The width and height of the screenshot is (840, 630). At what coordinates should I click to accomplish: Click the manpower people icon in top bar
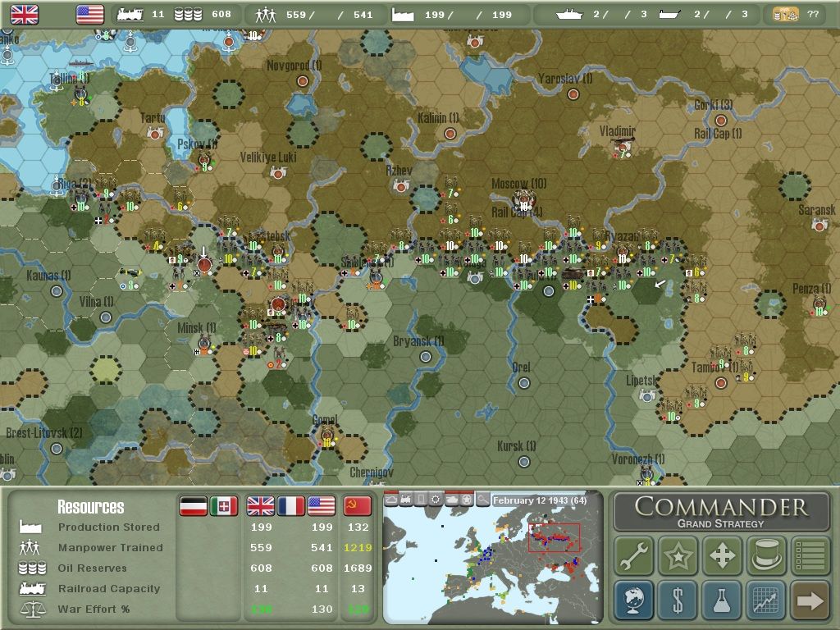point(266,15)
